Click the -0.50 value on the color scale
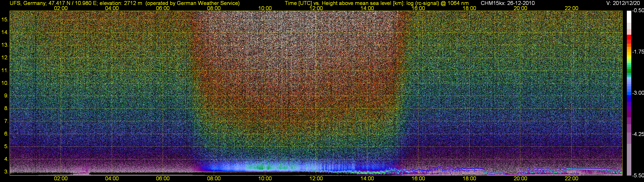 [638, 10]
